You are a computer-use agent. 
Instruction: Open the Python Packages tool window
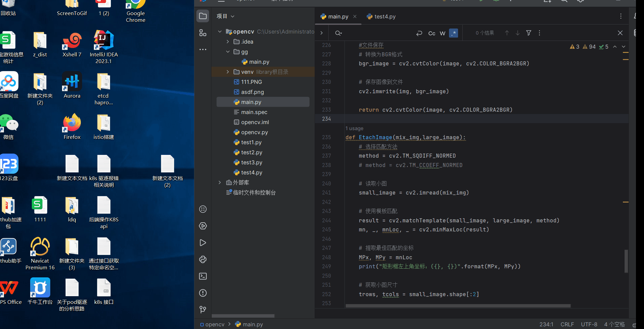pyautogui.click(x=203, y=260)
